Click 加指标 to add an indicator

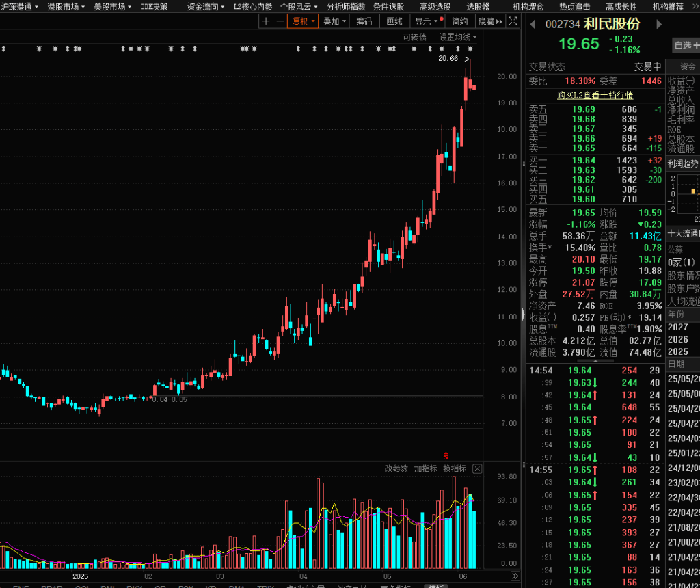[425, 469]
